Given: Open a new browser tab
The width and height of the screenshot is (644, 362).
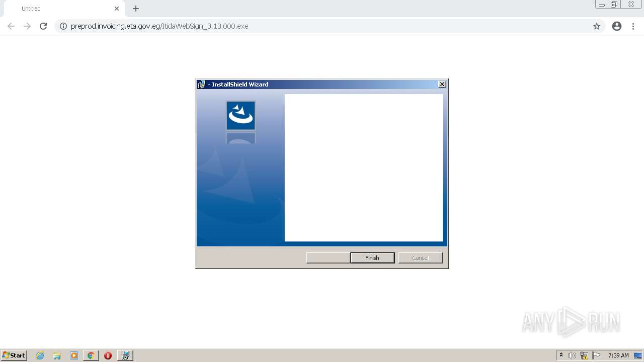Looking at the screenshot, I should (136, 9).
